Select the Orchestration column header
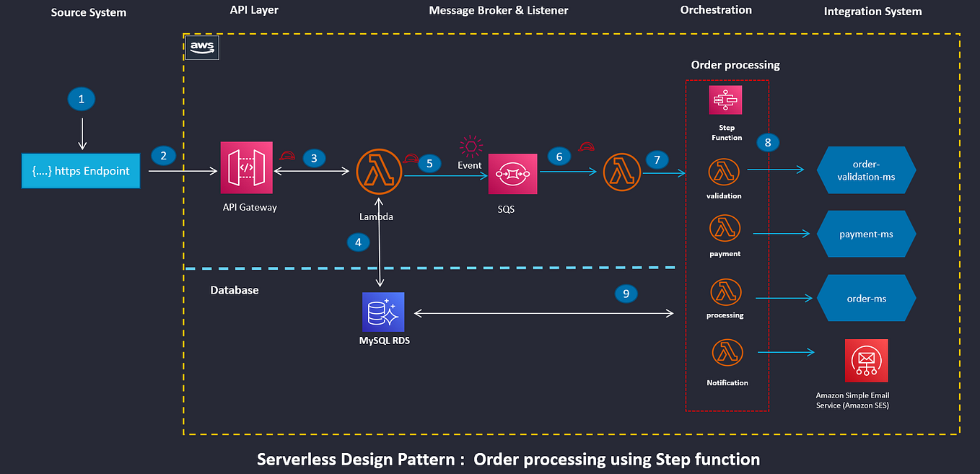Viewport: 980px width, 474px height. pos(715,9)
